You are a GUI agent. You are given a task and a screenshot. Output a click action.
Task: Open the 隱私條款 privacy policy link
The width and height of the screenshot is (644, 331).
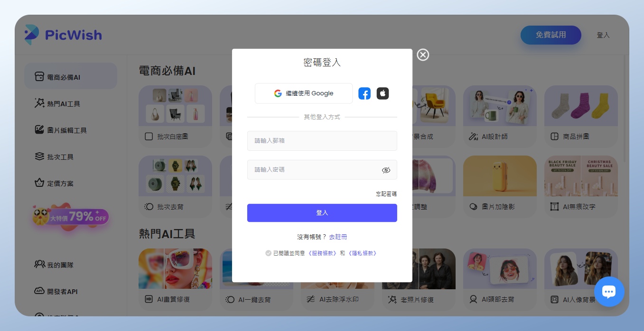click(x=363, y=253)
